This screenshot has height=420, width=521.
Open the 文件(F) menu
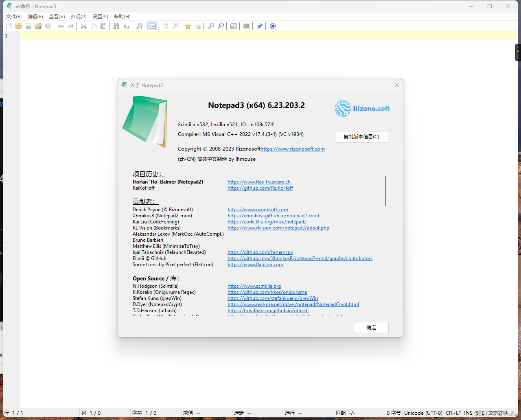pyautogui.click(x=14, y=17)
